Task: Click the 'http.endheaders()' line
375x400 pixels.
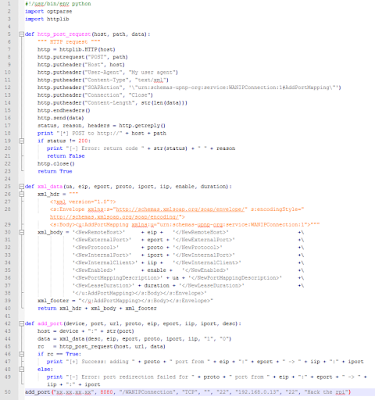Action: (64, 110)
